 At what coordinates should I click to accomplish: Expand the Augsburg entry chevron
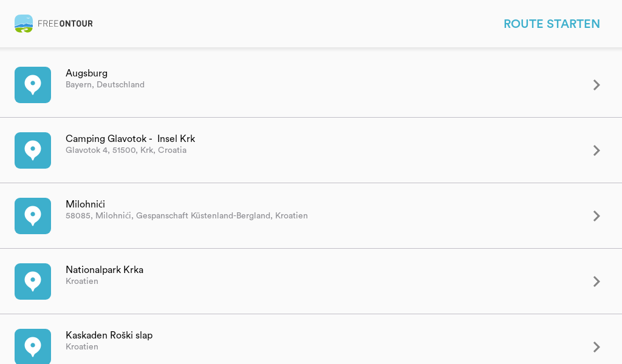[596, 85]
